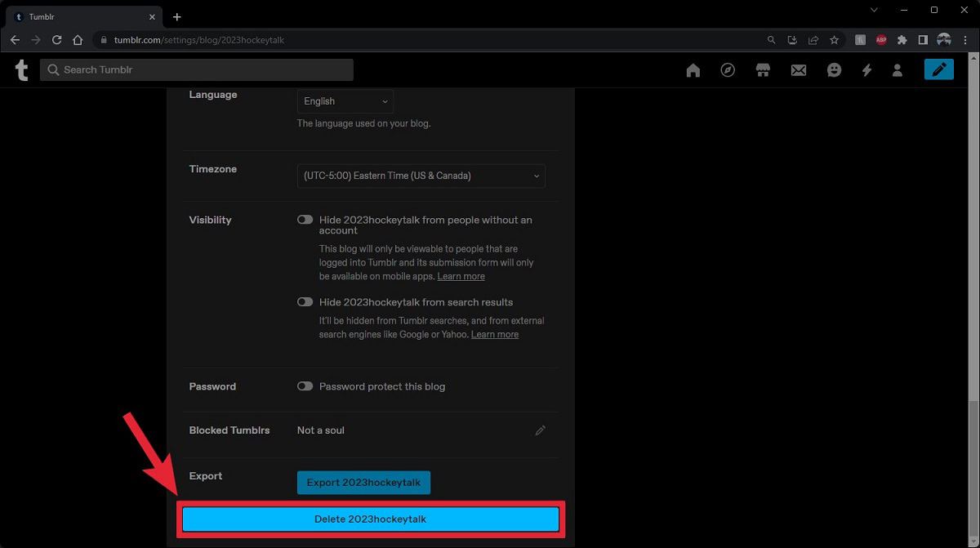Open the TumblrMart shop icon
The image size is (980, 548).
click(763, 70)
